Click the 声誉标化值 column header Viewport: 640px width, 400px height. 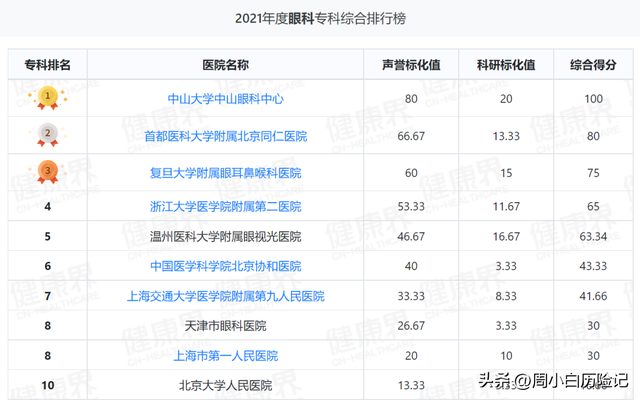coord(411,65)
